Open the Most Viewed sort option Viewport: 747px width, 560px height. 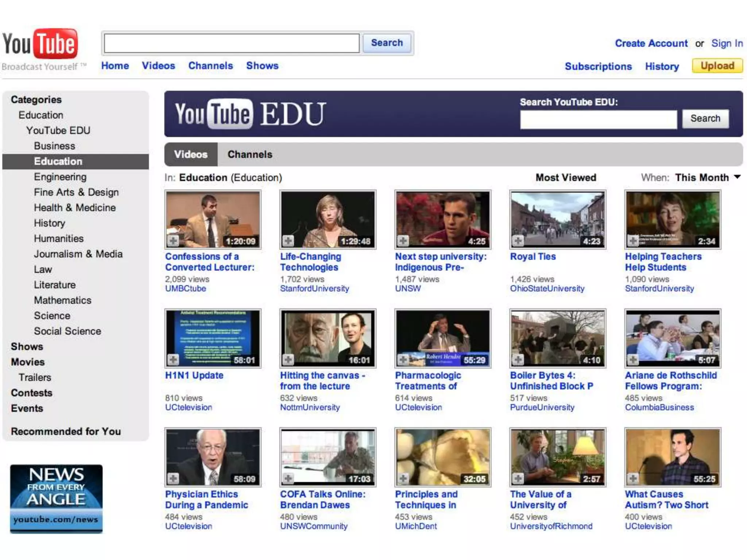[x=566, y=178]
